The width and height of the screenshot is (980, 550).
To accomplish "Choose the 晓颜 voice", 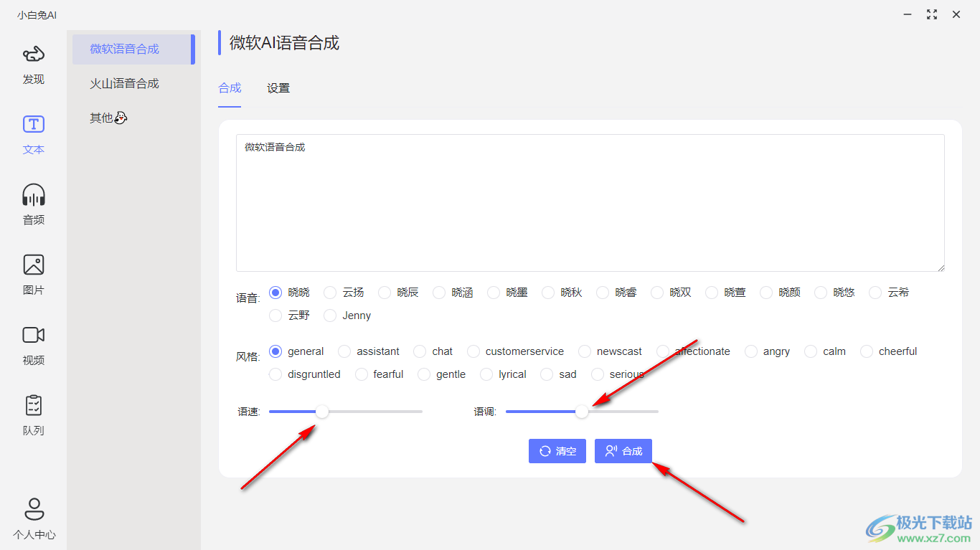I will click(x=781, y=293).
